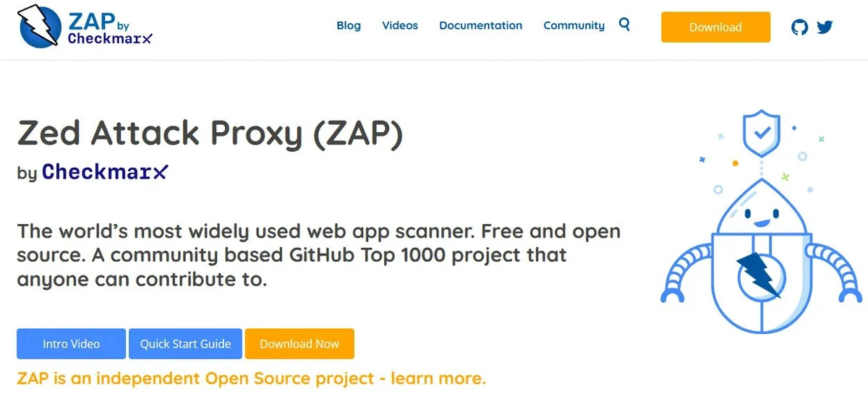Viewport: 868px width, 412px height.
Task: Select Documentation in the navigation bar
Action: pyautogui.click(x=480, y=26)
